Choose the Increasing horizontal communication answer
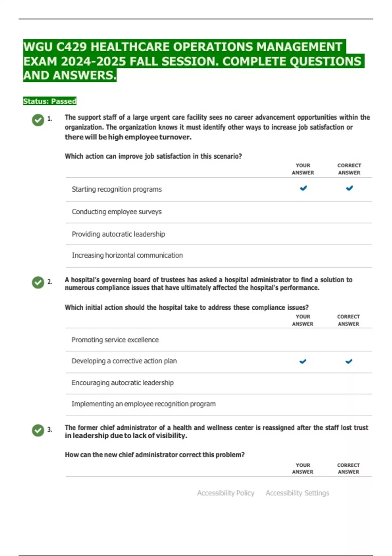392x556 pixels. click(219, 256)
